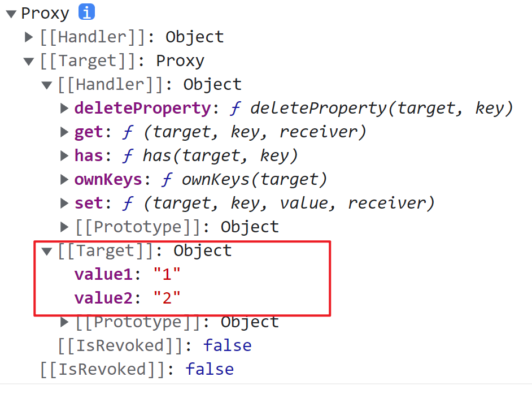Expand the has function entry arrow
Image resolution: width=532 pixels, height=407 pixels.
pos(64,156)
